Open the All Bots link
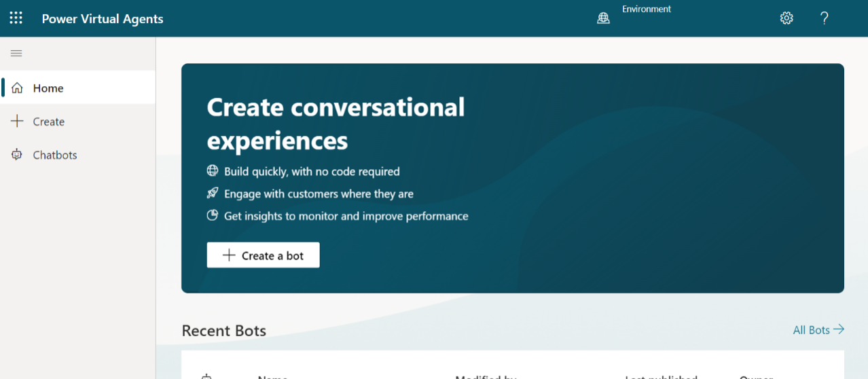 point(811,330)
